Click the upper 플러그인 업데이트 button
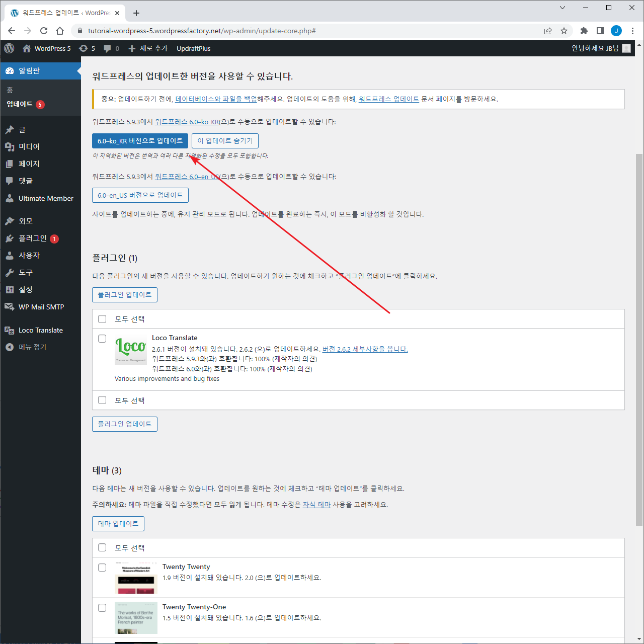The height and width of the screenshot is (644, 644). pyautogui.click(x=125, y=295)
